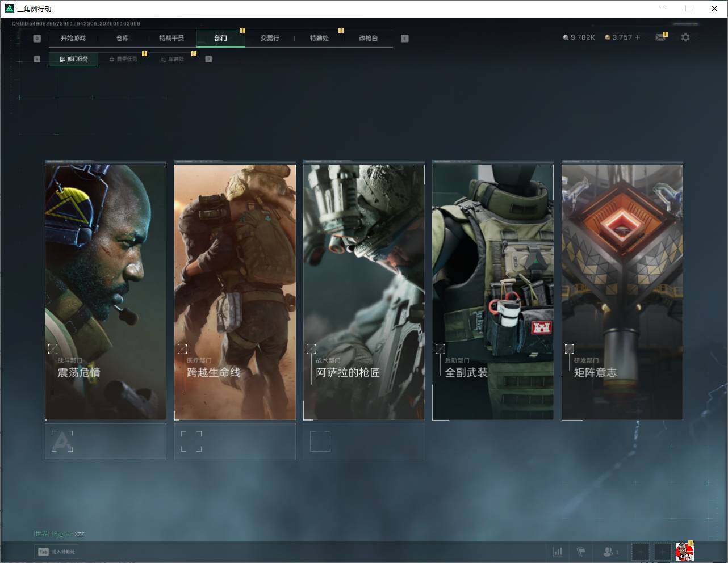Open the mail inbox envelope icon
The height and width of the screenshot is (563, 728).
click(660, 37)
